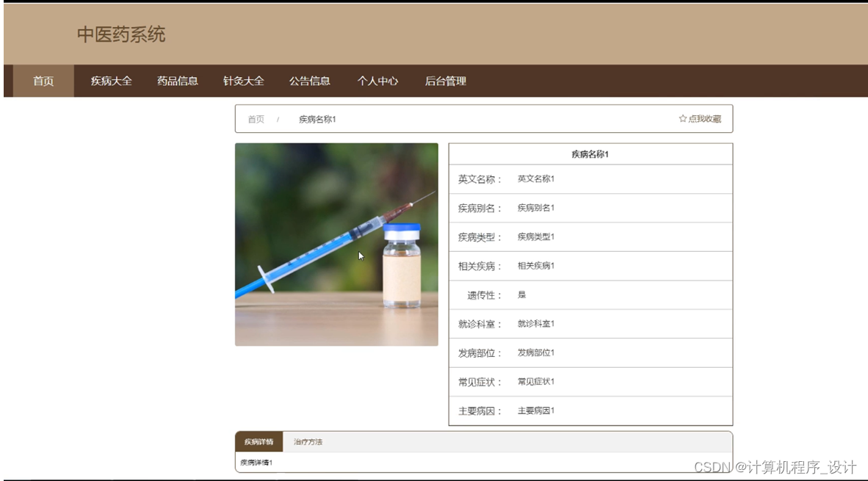The image size is (868, 481).
Task: Click the 相关疾病： label
Action: [x=480, y=267]
